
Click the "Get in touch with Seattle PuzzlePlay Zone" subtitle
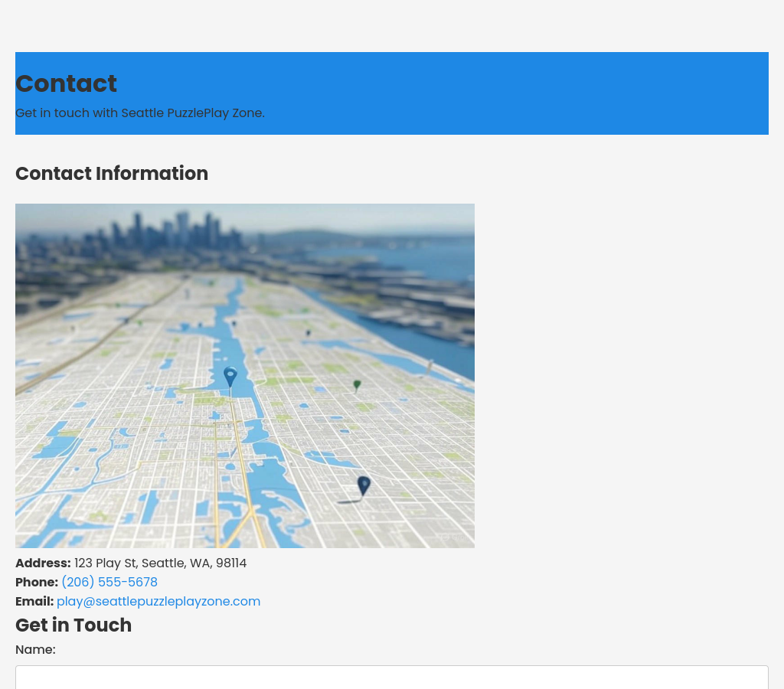[140, 113]
